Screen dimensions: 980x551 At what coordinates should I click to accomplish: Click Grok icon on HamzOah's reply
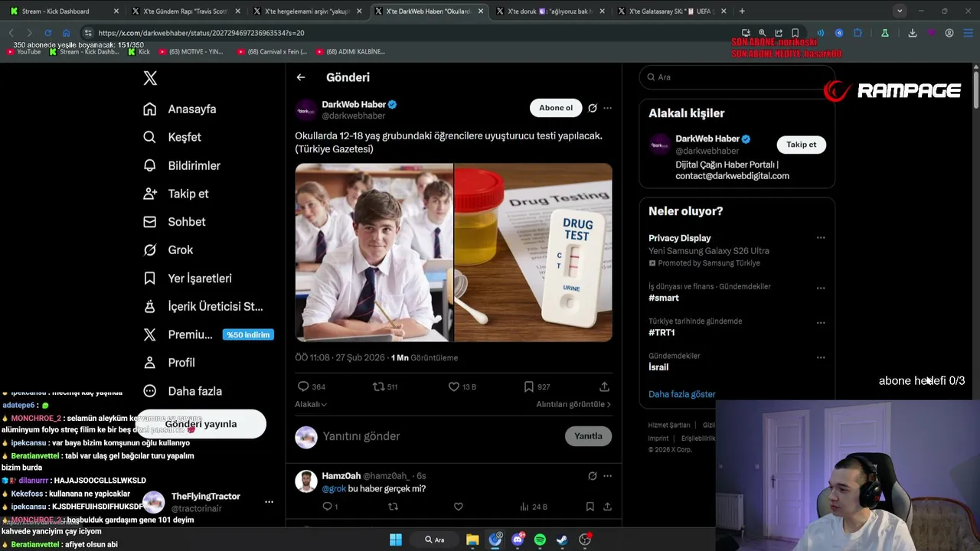[592, 476]
